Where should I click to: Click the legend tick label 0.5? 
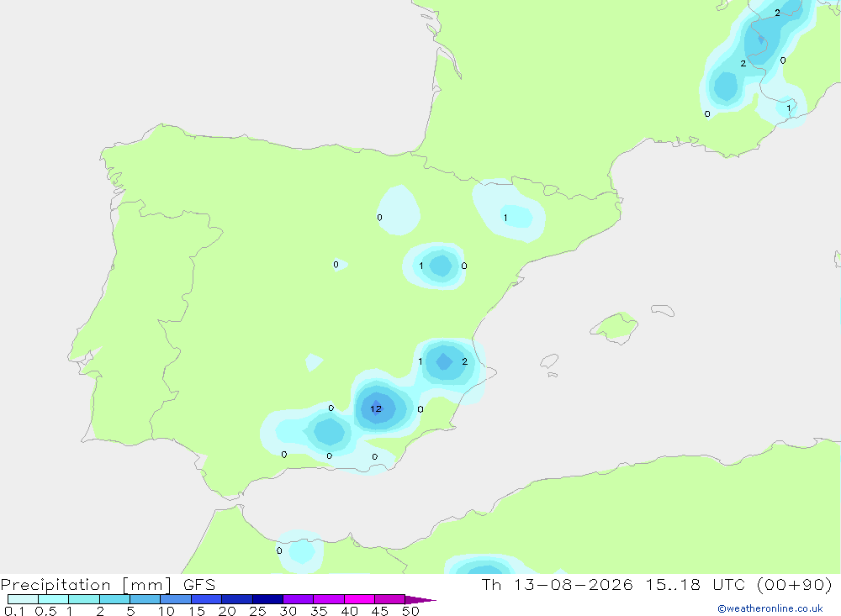click(x=45, y=611)
